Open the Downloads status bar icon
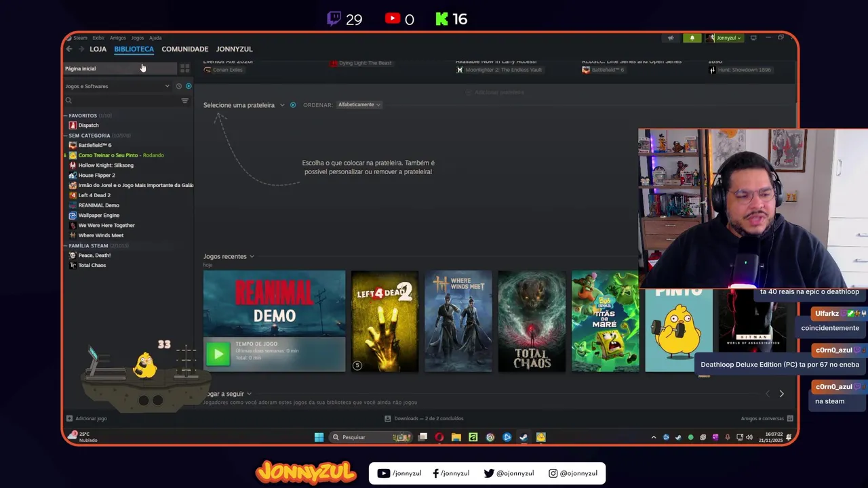 (388, 418)
